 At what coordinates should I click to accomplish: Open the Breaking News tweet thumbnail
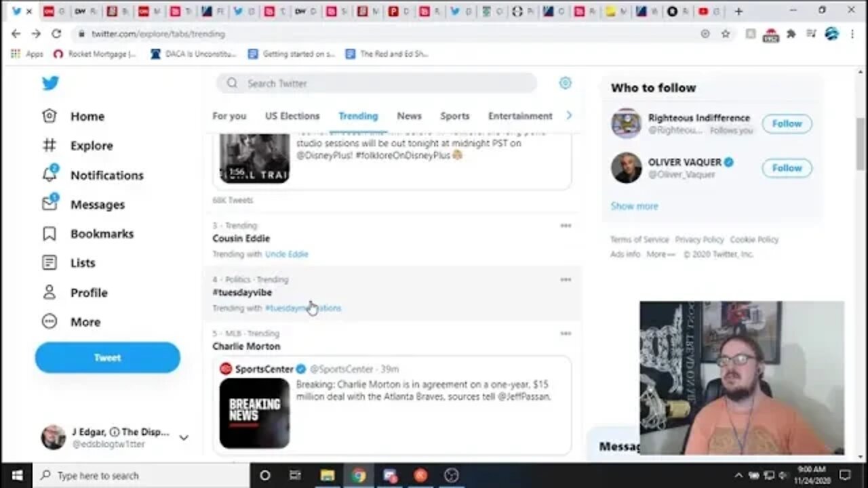tap(254, 413)
